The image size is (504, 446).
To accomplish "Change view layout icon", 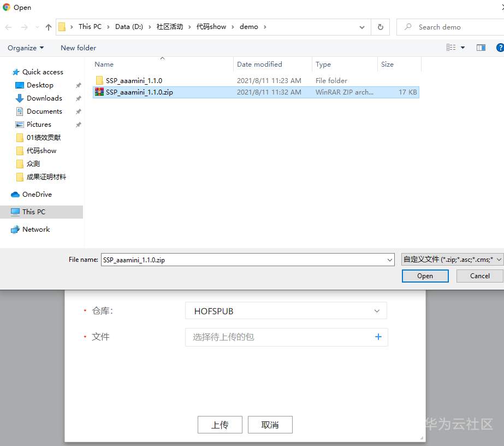I will click(451, 48).
